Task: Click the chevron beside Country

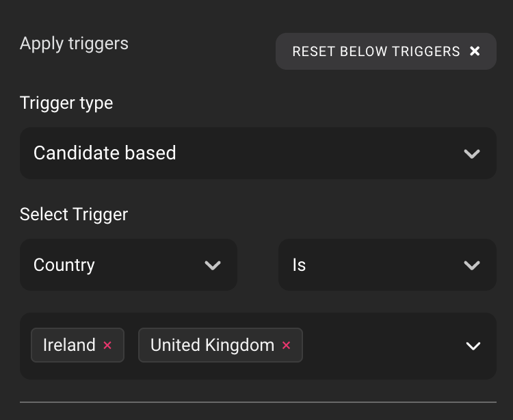Action: (213, 265)
